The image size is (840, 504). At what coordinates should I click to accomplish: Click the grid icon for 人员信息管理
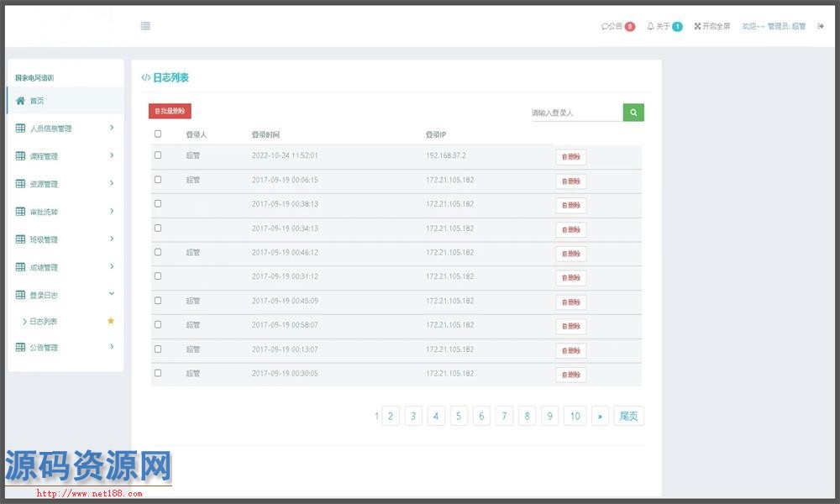click(x=20, y=128)
